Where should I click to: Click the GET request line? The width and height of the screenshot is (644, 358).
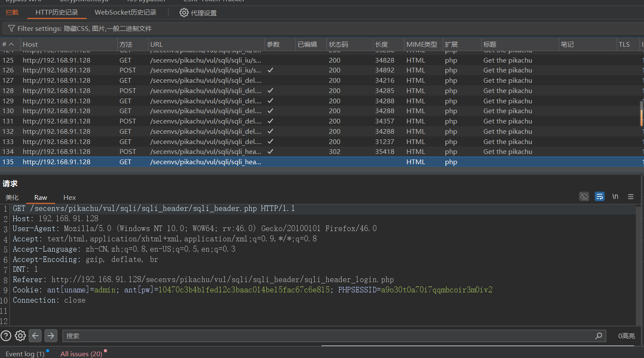point(154,208)
